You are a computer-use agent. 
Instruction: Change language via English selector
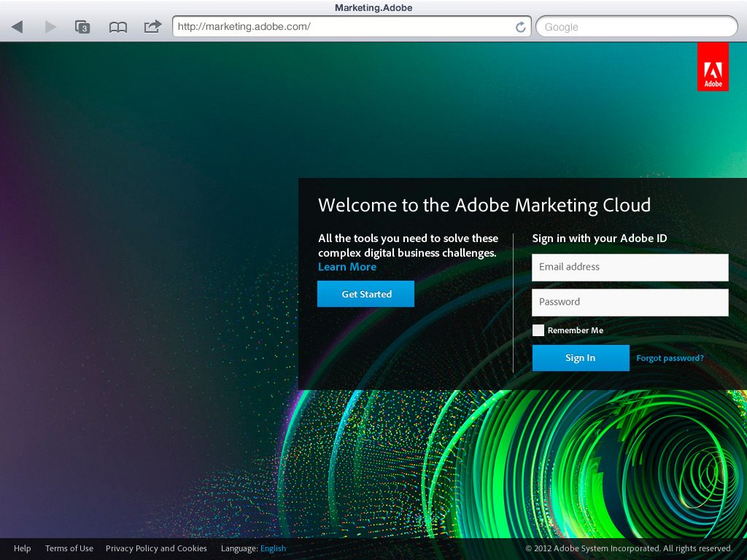click(273, 548)
